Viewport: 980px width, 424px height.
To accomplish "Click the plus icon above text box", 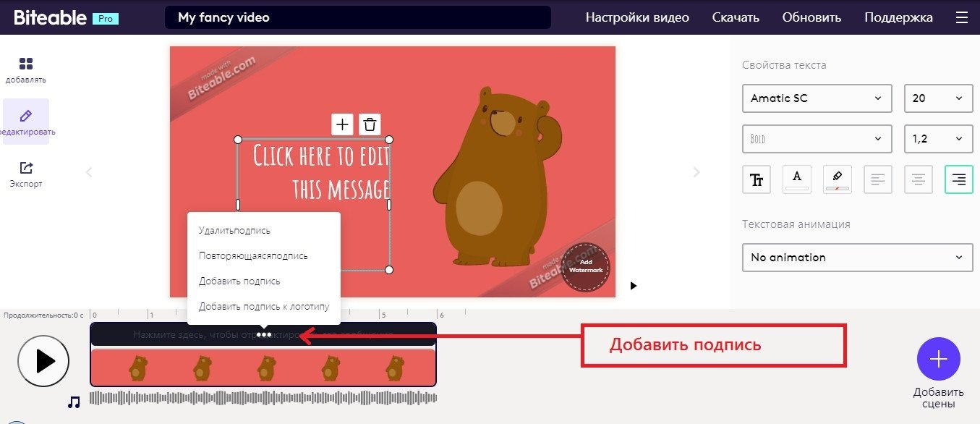I will pyautogui.click(x=342, y=124).
